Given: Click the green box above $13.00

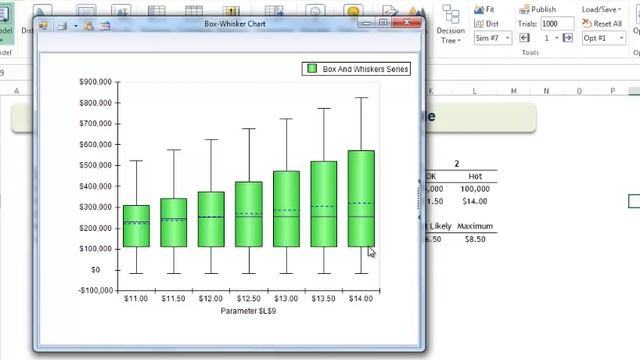Looking at the screenshot, I should click(287, 209).
